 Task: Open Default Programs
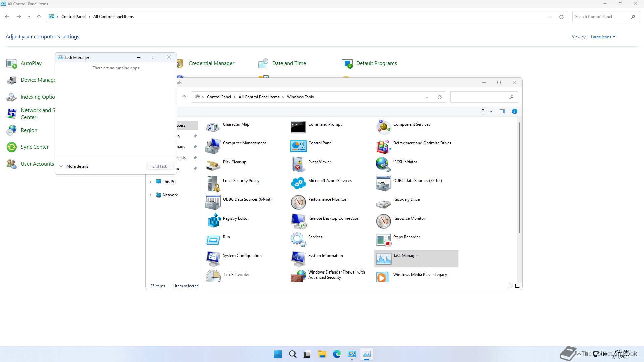(376, 63)
